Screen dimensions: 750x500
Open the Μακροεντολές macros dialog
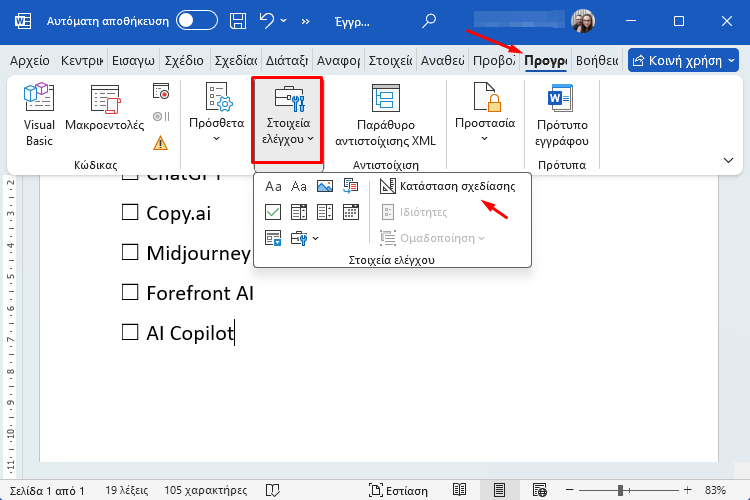pyautogui.click(x=104, y=108)
